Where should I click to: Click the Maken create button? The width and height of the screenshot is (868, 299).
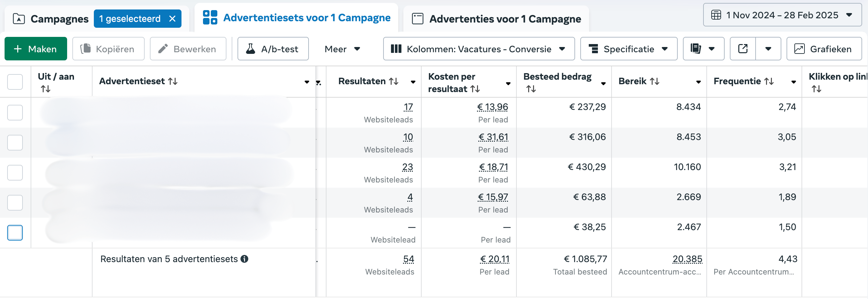click(x=36, y=49)
